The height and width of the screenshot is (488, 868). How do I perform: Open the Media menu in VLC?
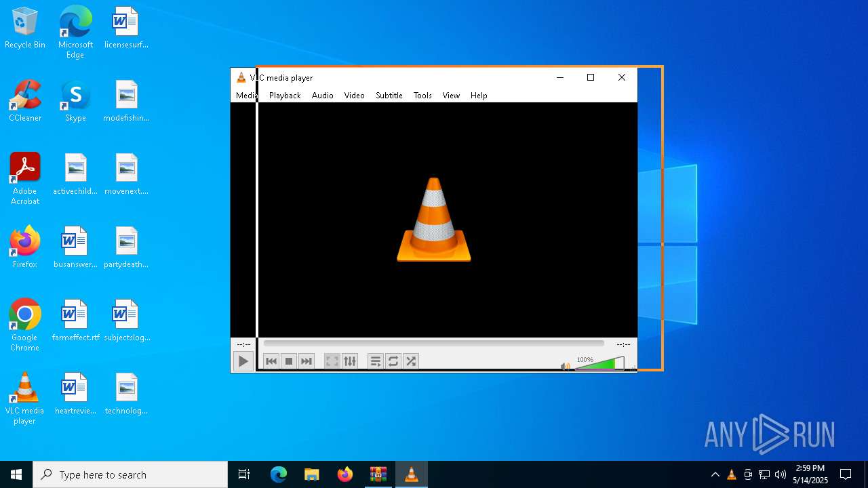point(246,96)
